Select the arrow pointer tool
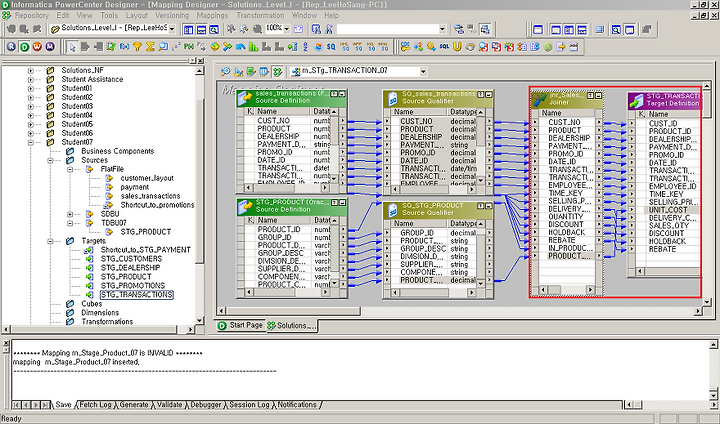The height and width of the screenshot is (424, 720). pyautogui.click(x=73, y=47)
